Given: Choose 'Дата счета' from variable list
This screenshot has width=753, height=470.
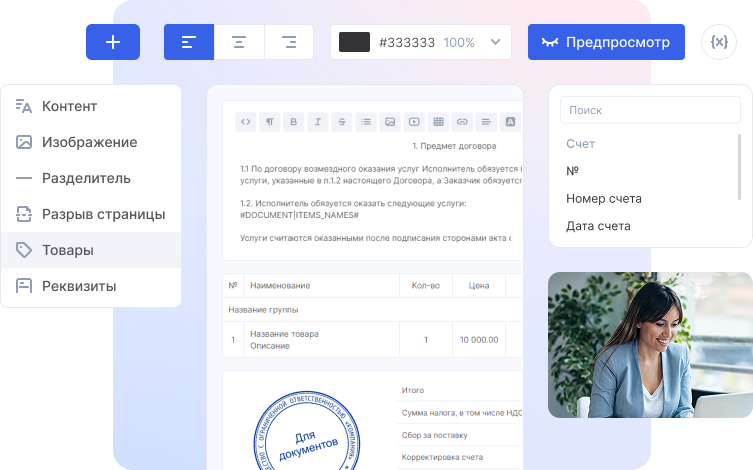Looking at the screenshot, I should (x=598, y=226).
